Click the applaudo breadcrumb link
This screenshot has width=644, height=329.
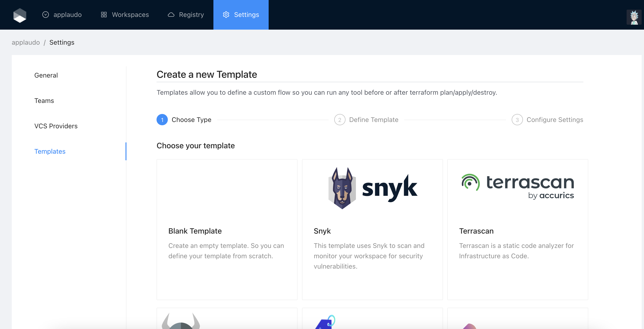[x=26, y=43]
